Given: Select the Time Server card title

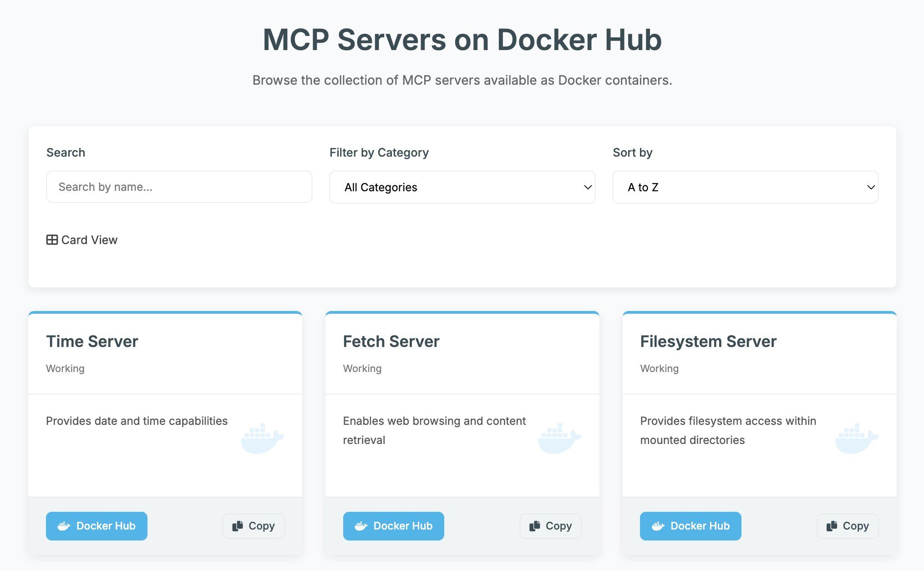Looking at the screenshot, I should pyautogui.click(x=92, y=342).
